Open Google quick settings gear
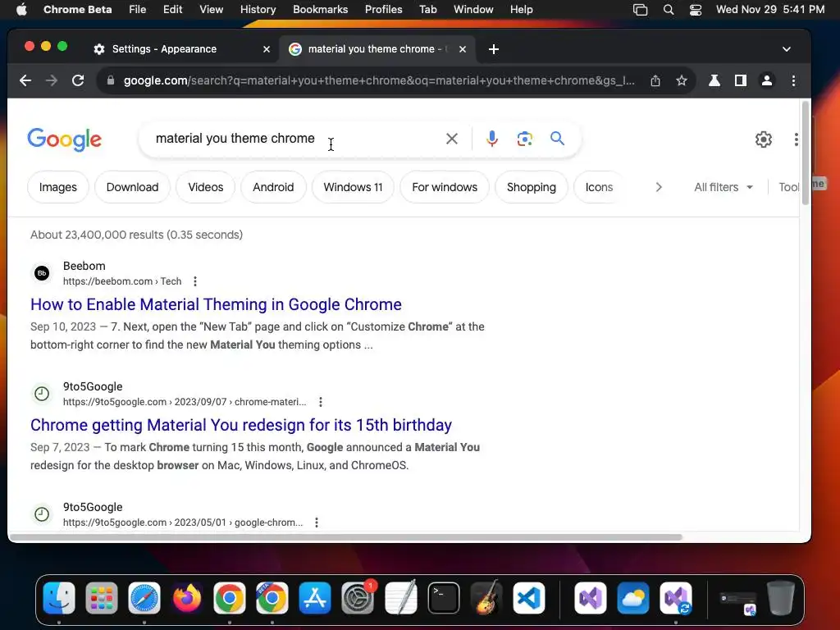The image size is (840, 630). pos(764,139)
